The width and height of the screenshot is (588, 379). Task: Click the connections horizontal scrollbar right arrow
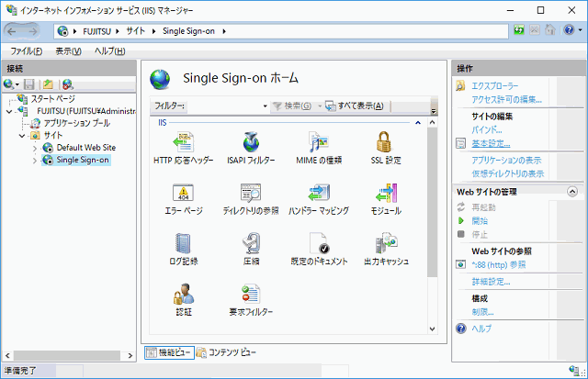[x=130, y=355]
